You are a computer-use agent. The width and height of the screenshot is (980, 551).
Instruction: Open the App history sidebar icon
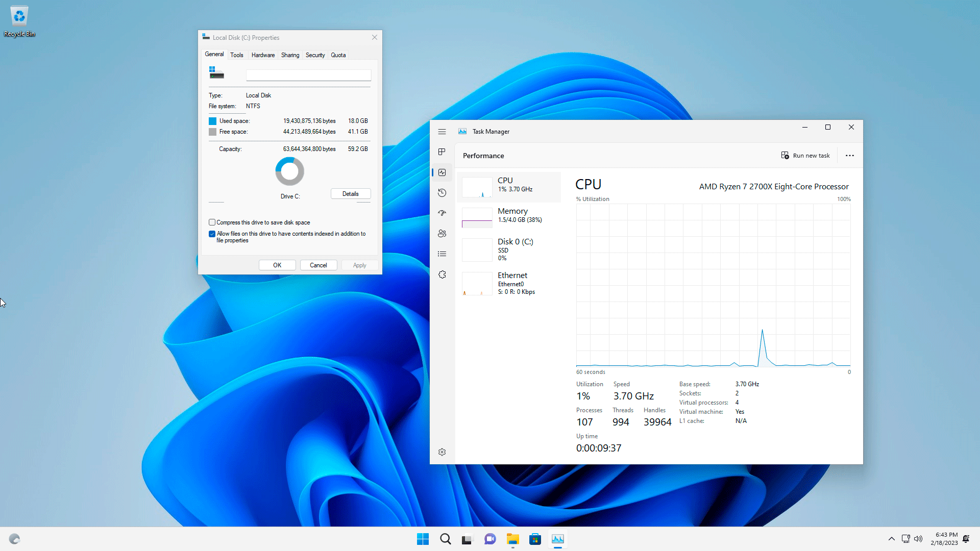(x=442, y=193)
